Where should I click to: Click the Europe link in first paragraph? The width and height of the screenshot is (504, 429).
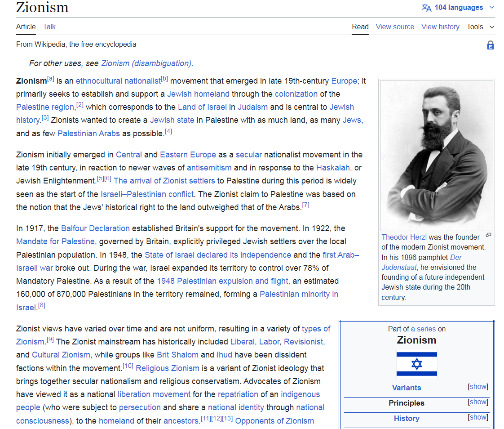(344, 81)
